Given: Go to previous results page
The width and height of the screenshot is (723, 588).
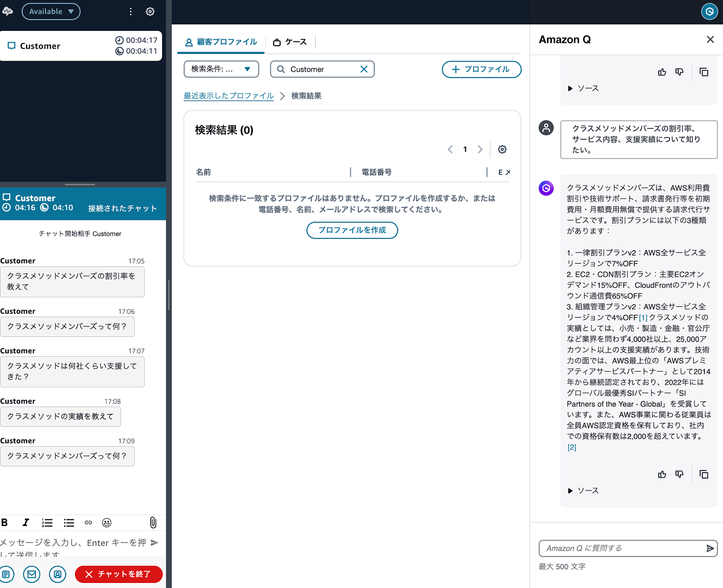Looking at the screenshot, I should (x=450, y=149).
